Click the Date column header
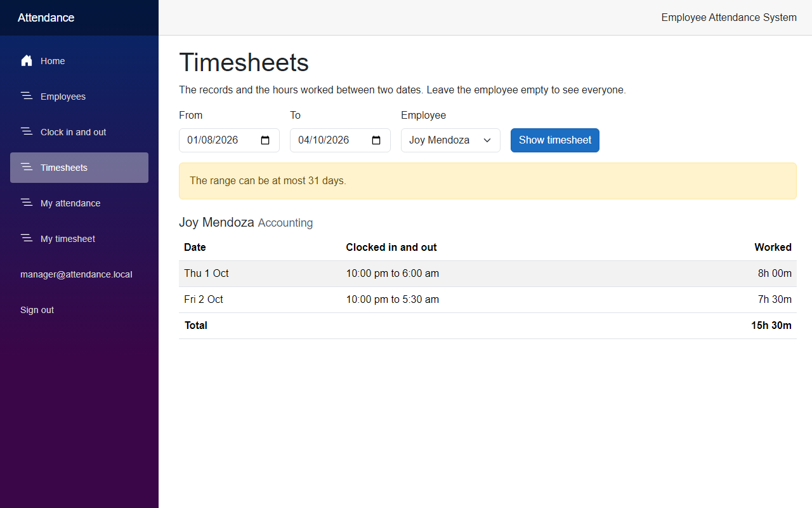 point(195,248)
